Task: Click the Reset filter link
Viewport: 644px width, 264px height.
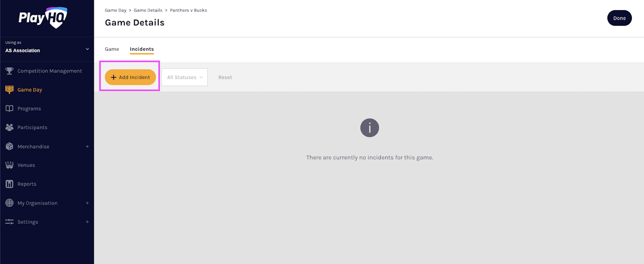Action: 225,77
